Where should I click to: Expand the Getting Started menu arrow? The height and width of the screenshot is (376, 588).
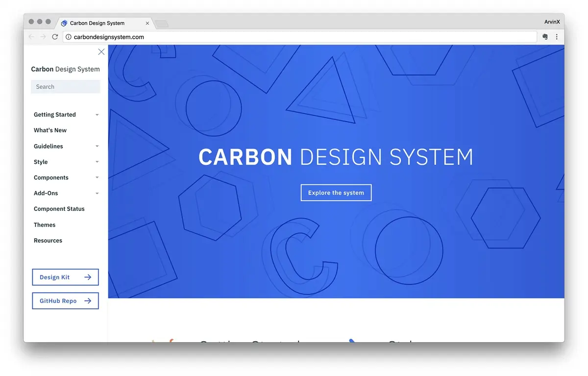pyautogui.click(x=97, y=115)
